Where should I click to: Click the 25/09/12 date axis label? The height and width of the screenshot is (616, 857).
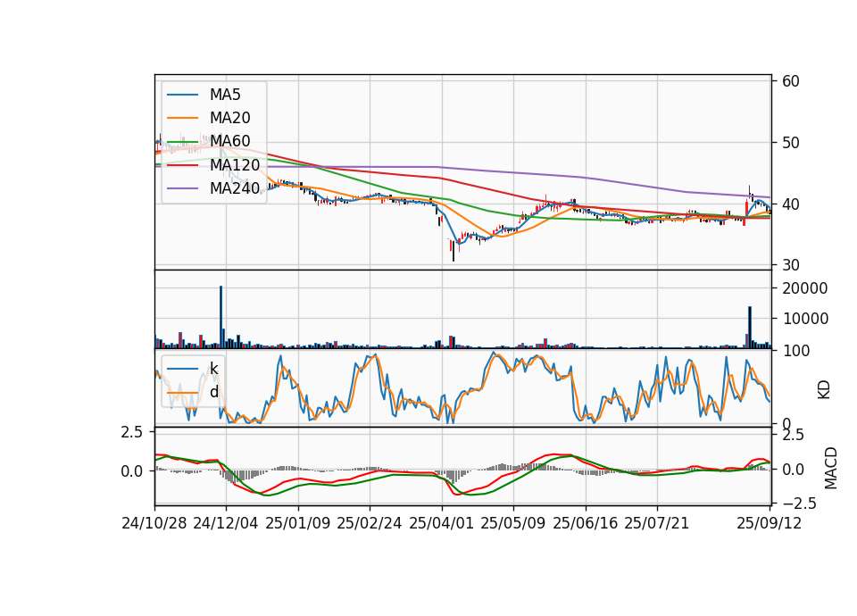tap(769, 523)
